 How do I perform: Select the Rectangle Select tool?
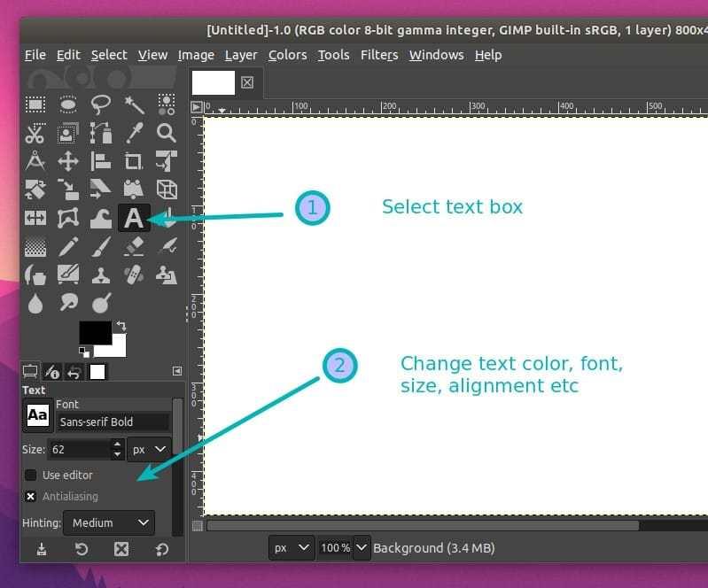coord(35,105)
